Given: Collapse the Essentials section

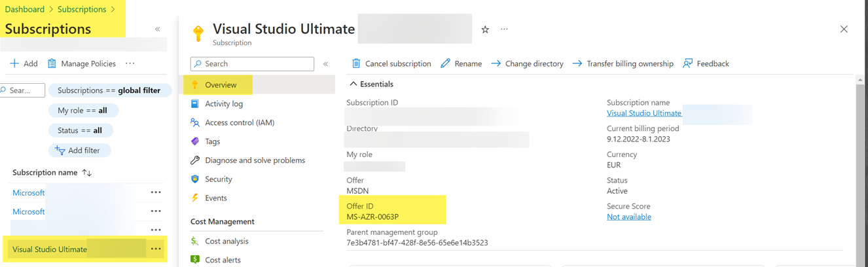Looking at the screenshot, I should (x=371, y=84).
